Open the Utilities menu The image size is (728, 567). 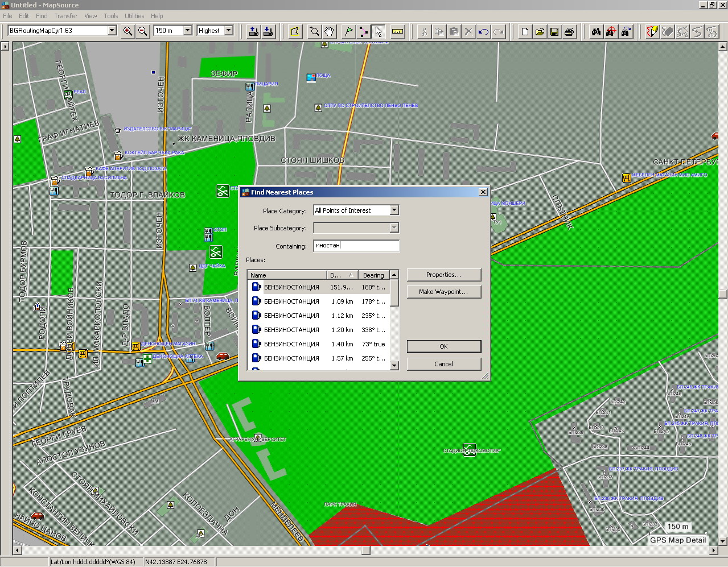click(x=134, y=16)
